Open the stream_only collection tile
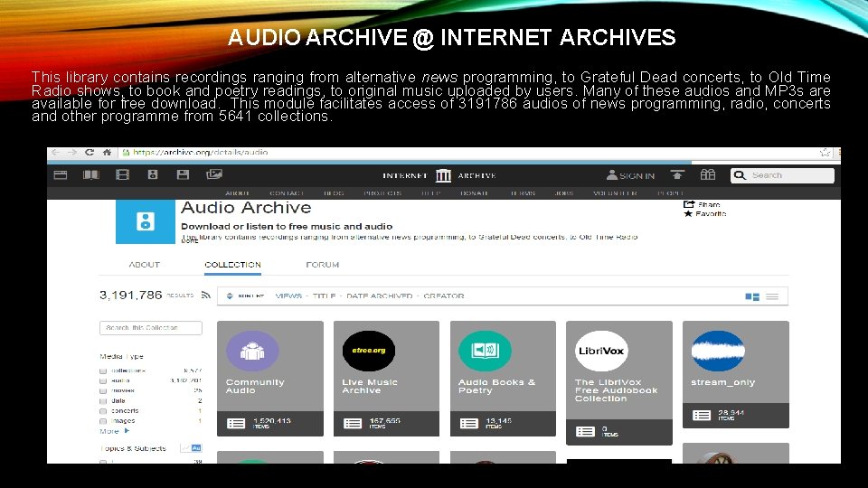Image resolution: width=868 pixels, height=488 pixels. [736, 374]
